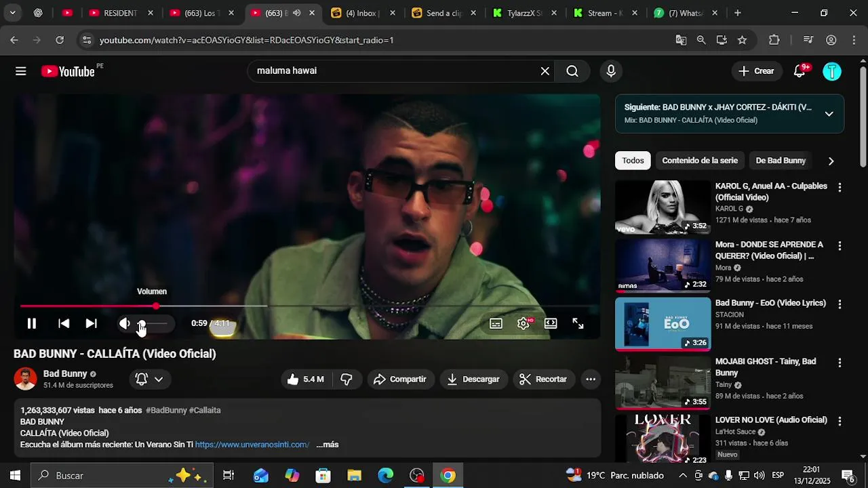Open the YouTube hamburger guide menu
The height and width of the screenshot is (488, 868).
click(21, 71)
